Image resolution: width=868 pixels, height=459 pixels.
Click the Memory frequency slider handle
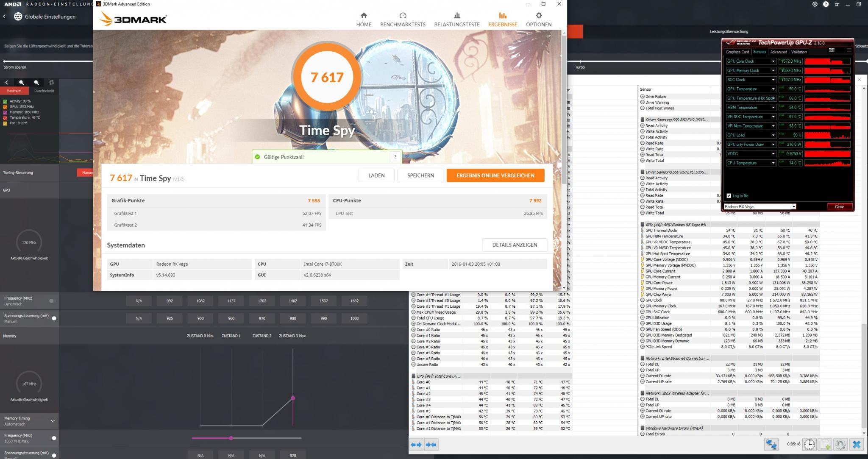231,438
